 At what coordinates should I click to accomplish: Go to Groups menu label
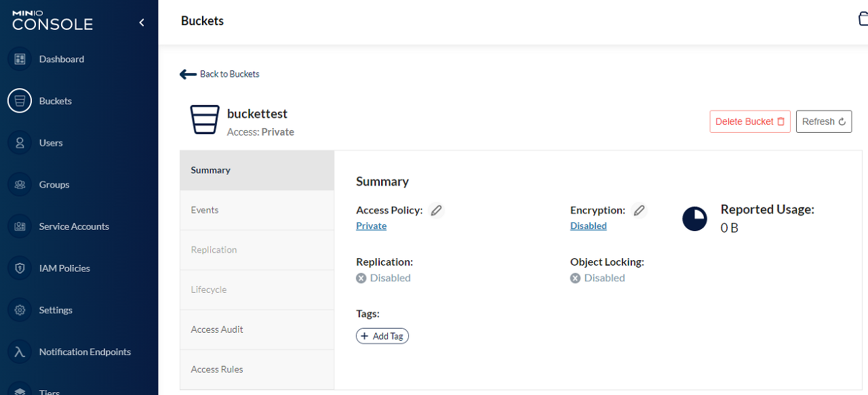[54, 184]
